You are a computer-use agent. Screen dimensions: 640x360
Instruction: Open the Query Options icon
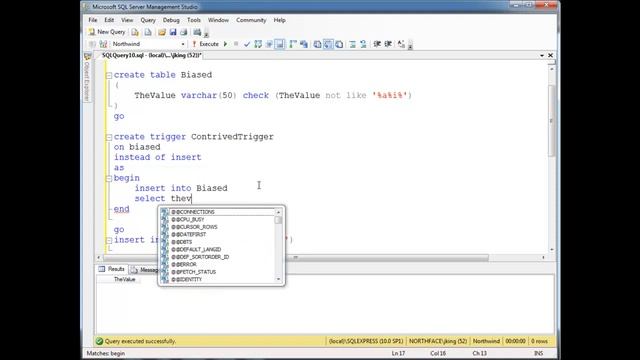point(269,44)
